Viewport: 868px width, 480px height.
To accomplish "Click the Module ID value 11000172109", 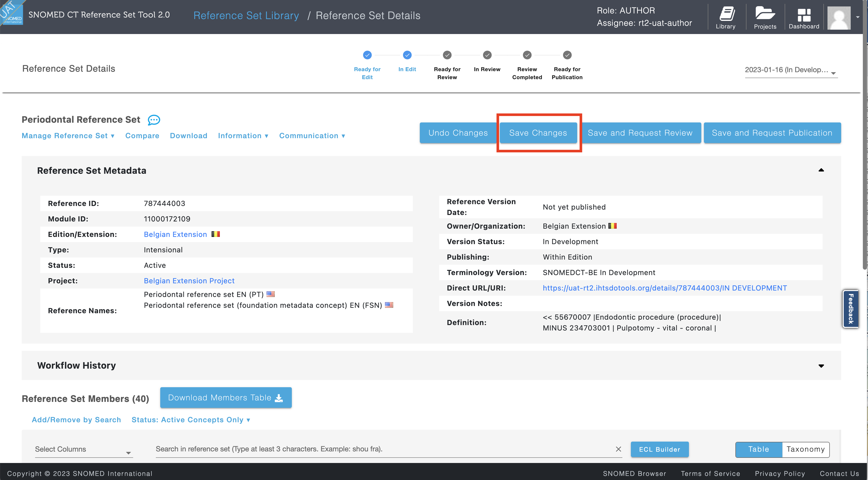I will [x=167, y=219].
